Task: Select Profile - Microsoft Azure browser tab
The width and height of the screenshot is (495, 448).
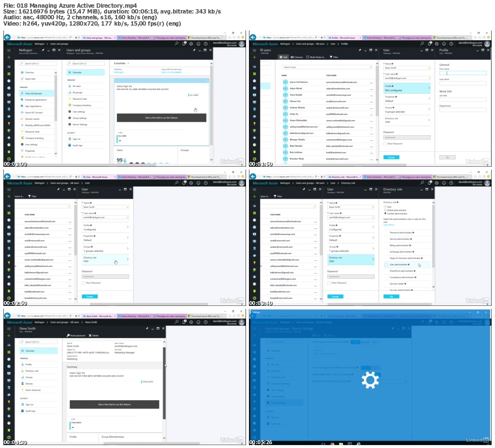Action: 344,38
